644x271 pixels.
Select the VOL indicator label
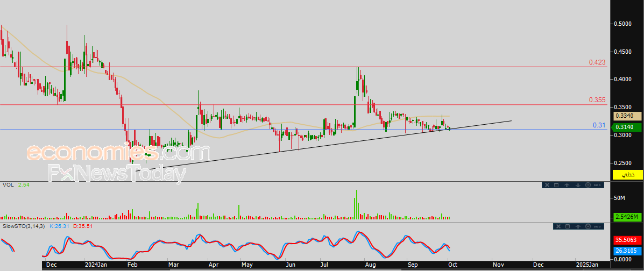coord(8,185)
